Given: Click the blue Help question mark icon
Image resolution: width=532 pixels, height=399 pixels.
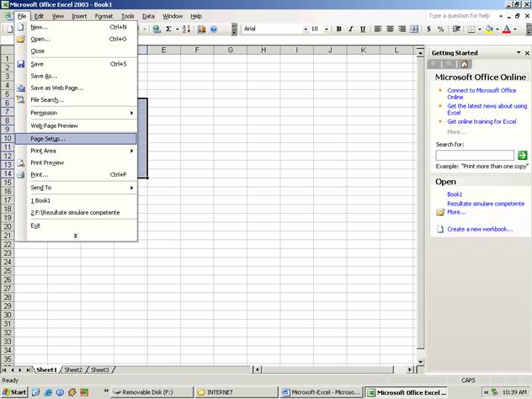Looking at the screenshot, I should [x=214, y=29].
